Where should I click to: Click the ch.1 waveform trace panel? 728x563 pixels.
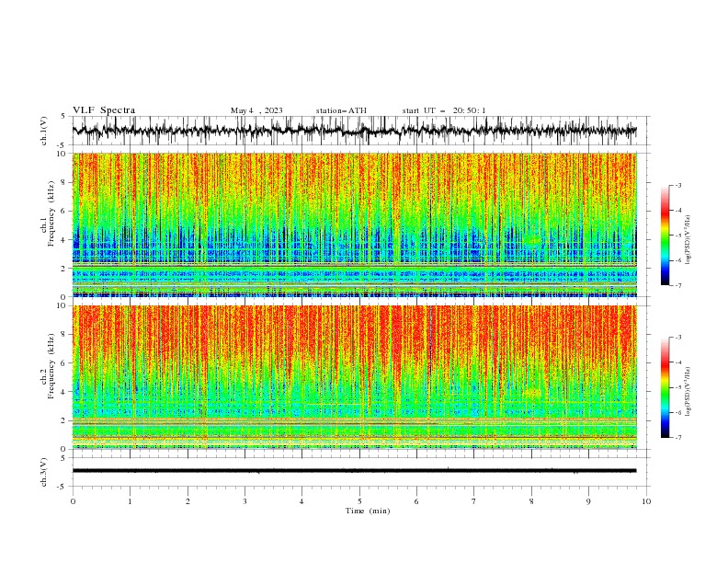pyautogui.click(x=361, y=131)
